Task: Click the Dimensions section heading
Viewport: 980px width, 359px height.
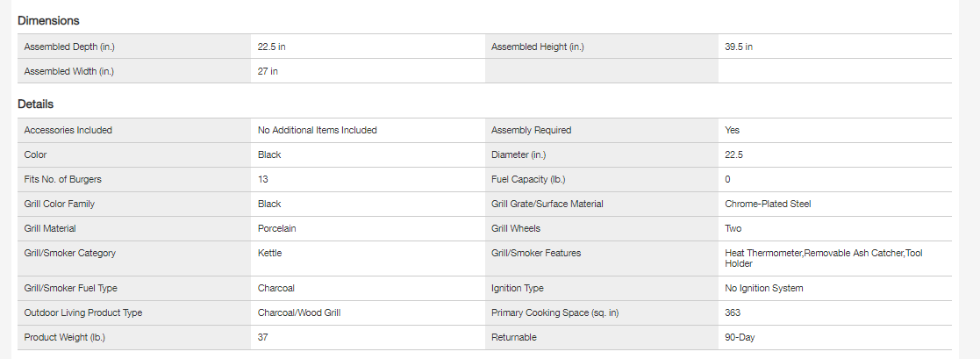Action: (48, 20)
